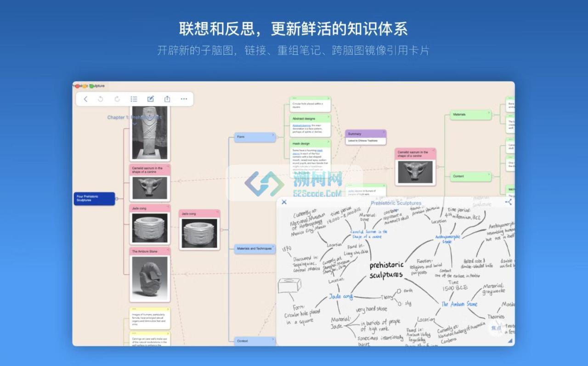Viewport: 588px width, 366px height.
Task: Select the left-column Camelid sacrum card image
Action: pos(149,187)
